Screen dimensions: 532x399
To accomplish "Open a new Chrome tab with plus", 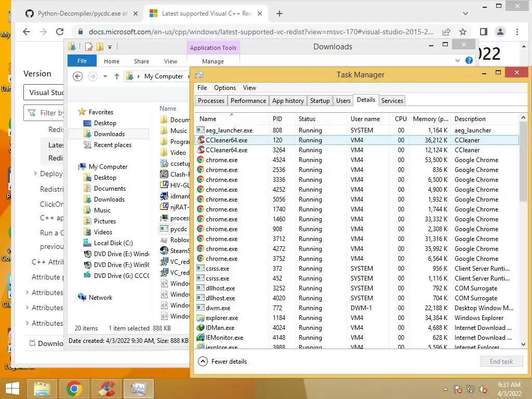I will pos(279,14).
